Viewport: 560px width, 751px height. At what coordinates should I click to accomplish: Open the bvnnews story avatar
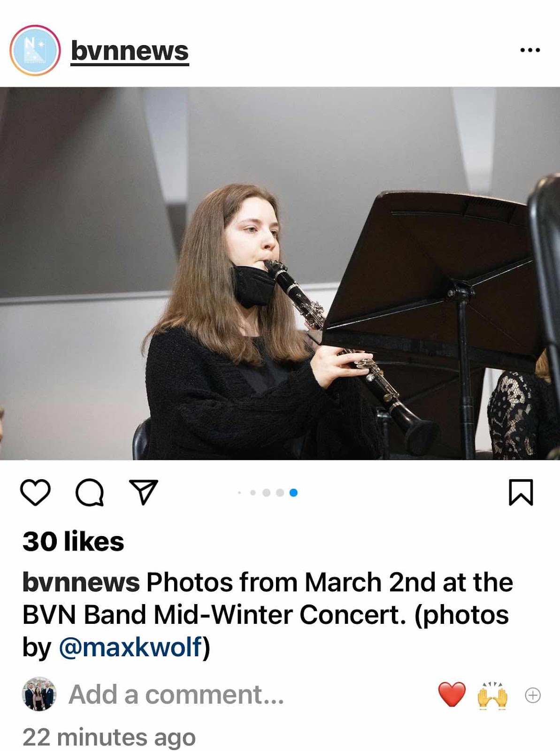click(x=35, y=50)
